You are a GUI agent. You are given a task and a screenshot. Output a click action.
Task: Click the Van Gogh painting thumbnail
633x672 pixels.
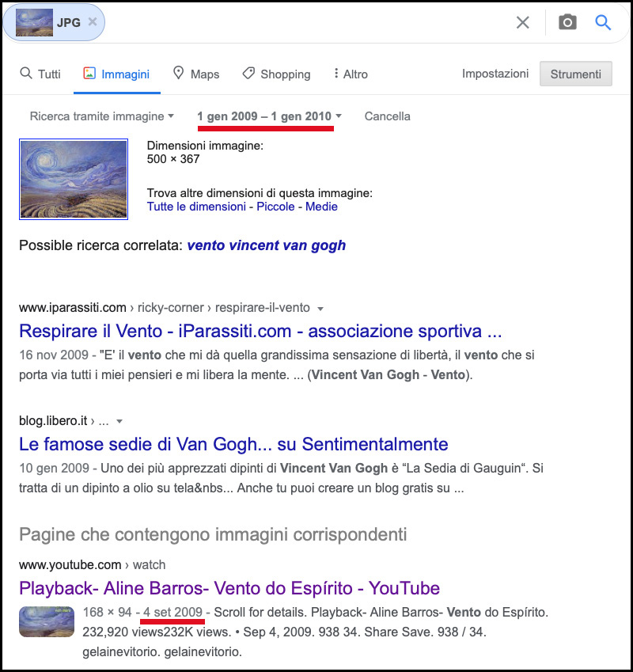pyautogui.click(x=74, y=179)
